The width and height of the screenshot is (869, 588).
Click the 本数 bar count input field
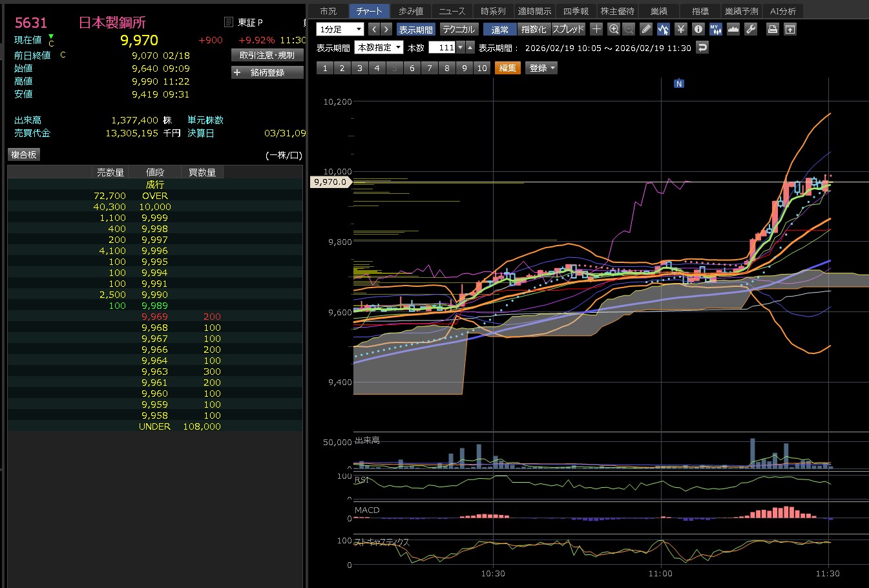click(443, 48)
